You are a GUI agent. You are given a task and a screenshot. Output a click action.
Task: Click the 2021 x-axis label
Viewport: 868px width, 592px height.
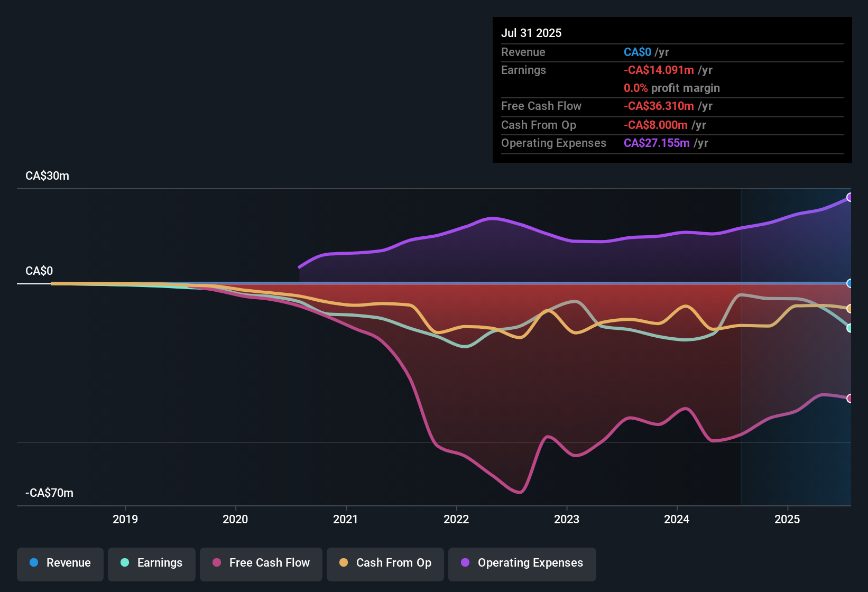tap(346, 519)
